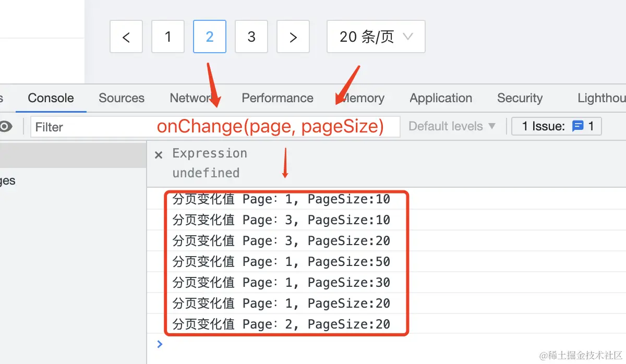This screenshot has width=626, height=364.
Task: Open the Security tab
Action: [520, 98]
